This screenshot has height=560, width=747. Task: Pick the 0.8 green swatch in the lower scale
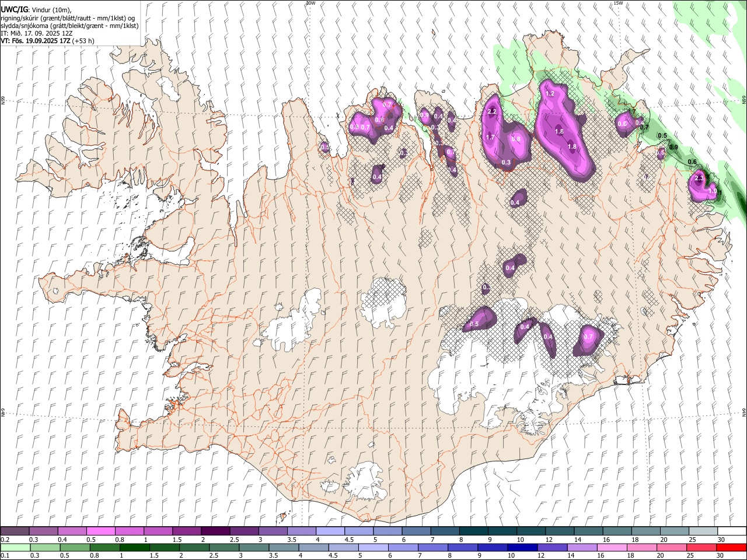[x=104, y=547]
